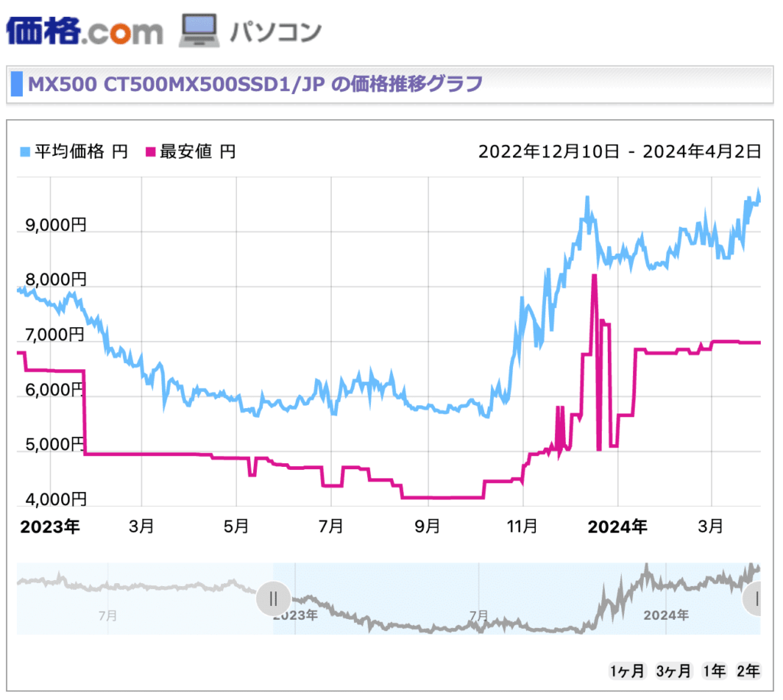Select the 1ヶ月 range button
The width and height of the screenshot is (783, 700).
point(627,671)
